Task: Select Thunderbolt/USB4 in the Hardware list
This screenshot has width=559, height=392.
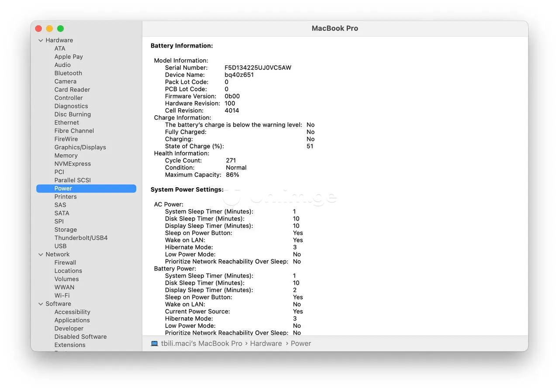Action: (x=81, y=238)
